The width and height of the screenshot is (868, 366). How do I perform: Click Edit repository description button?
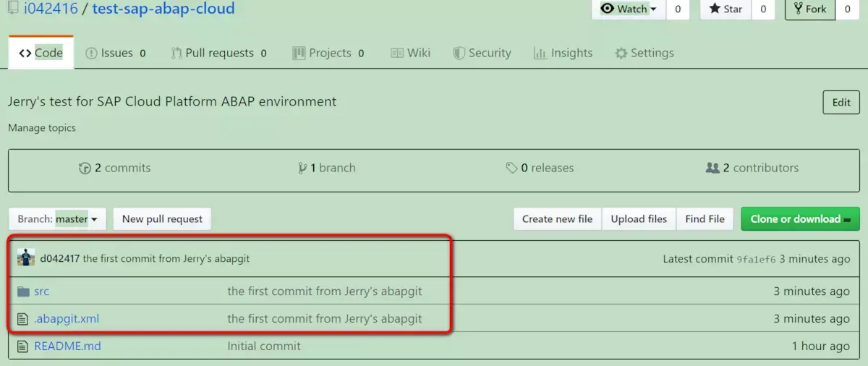tap(841, 103)
